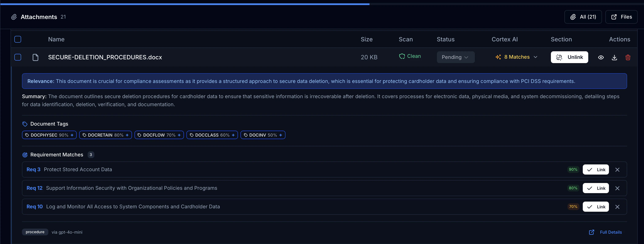Click the Requirement Matches target icon
The height and width of the screenshot is (244, 644).
pyautogui.click(x=25, y=155)
